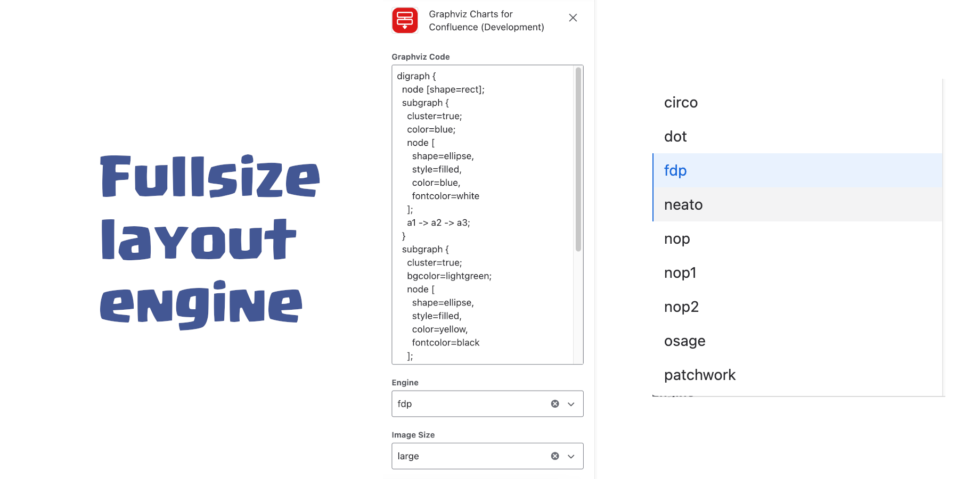The image size is (980, 479).
Task: Click the 'digraph {' code line
Action: tap(416, 76)
